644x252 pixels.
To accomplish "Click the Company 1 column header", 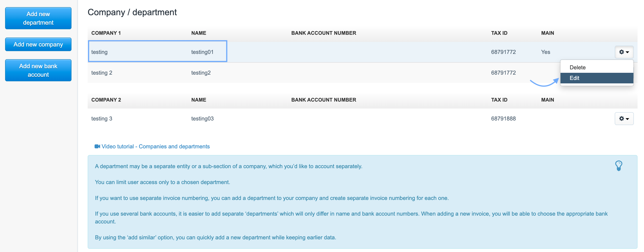I will click(106, 33).
